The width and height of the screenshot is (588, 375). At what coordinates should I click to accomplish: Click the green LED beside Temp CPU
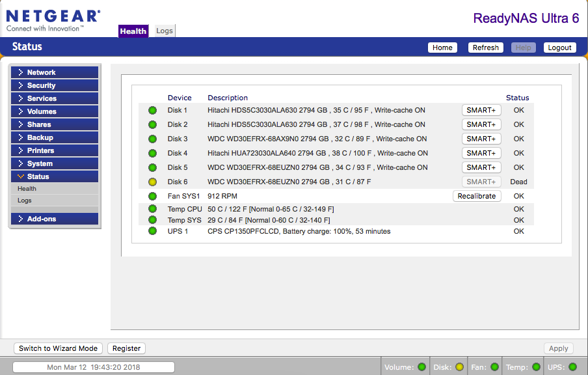pyautogui.click(x=152, y=209)
